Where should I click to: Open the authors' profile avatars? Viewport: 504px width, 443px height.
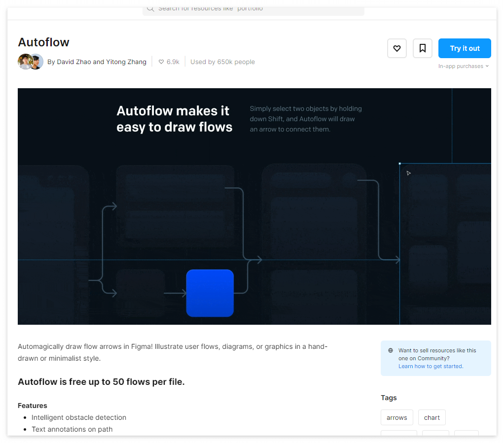31,62
